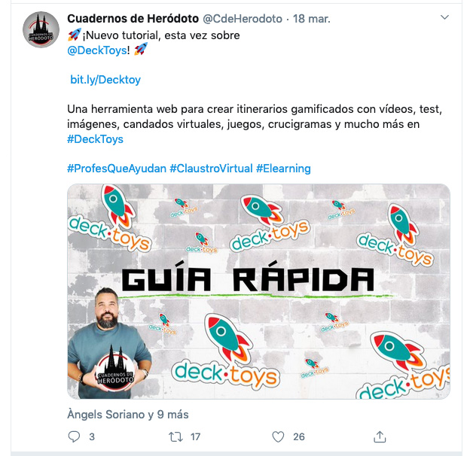Viewport: 476px width, 456px height.
Task: Open the tweet options chevron menu
Action: 444,17
